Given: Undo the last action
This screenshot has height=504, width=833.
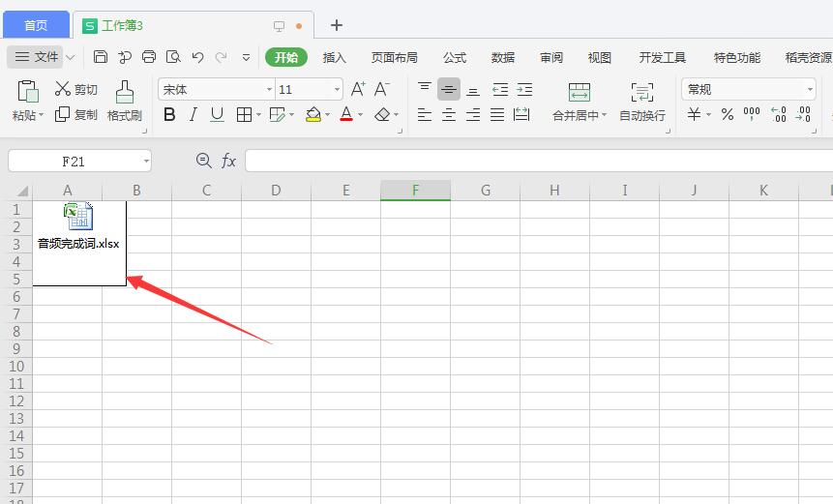Looking at the screenshot, I should 197,57.
